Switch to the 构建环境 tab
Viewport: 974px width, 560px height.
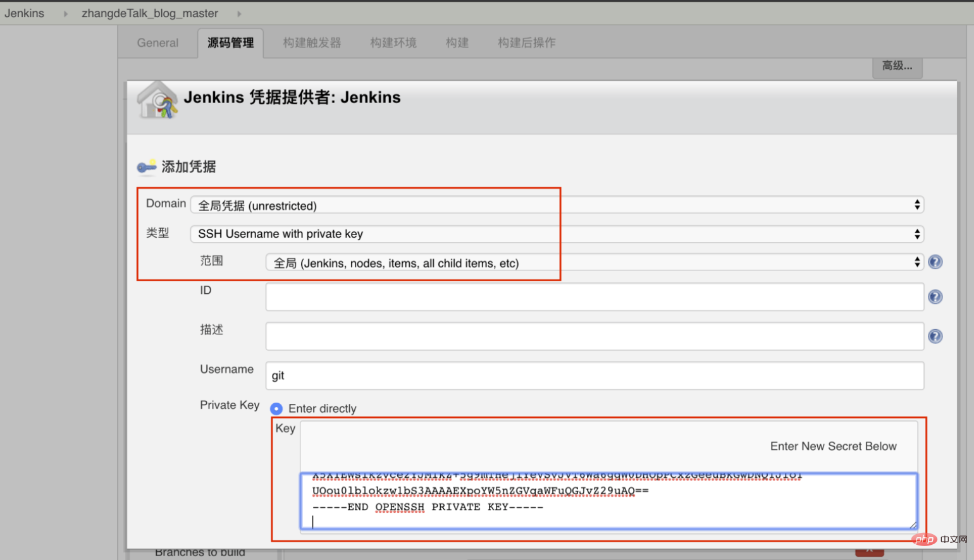pyautogui.click(x=393, y=43)
